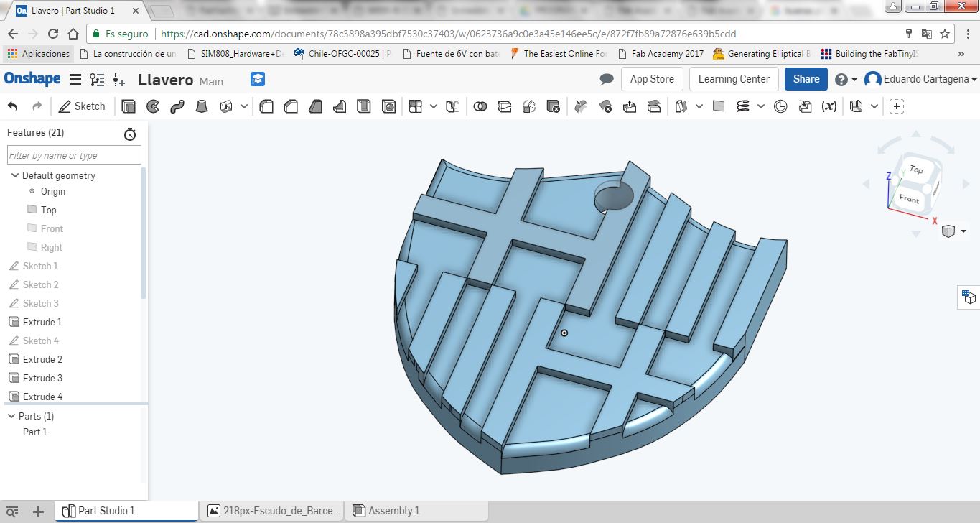
Task: Open the pattern tools dropdown arrow
Action: tap(434, 106)
